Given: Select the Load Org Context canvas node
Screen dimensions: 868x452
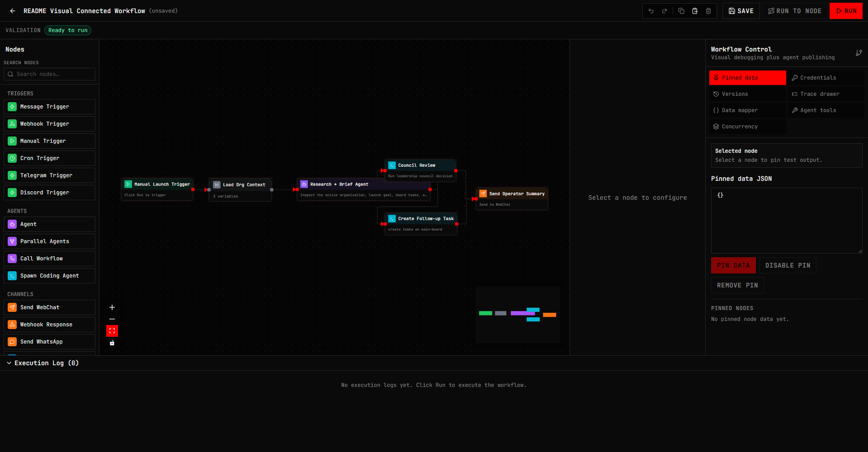Looking at the screenshot, I should pyautogui.click(x=240, y=190).
